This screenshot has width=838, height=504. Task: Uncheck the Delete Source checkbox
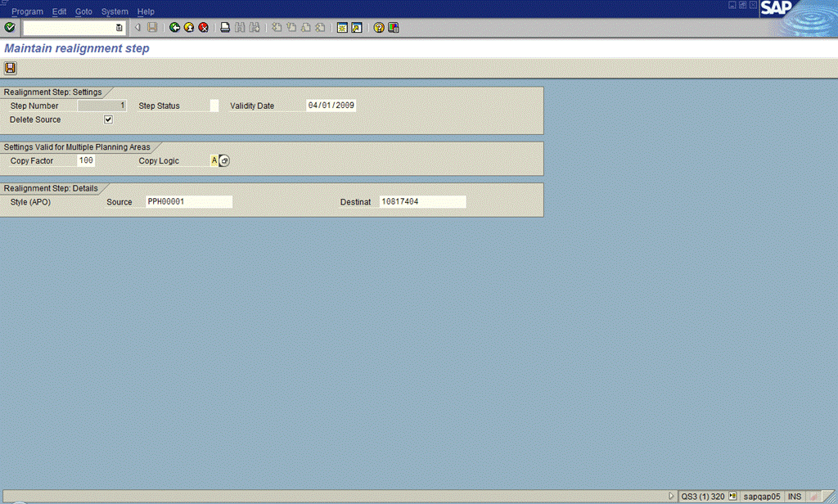109,119
